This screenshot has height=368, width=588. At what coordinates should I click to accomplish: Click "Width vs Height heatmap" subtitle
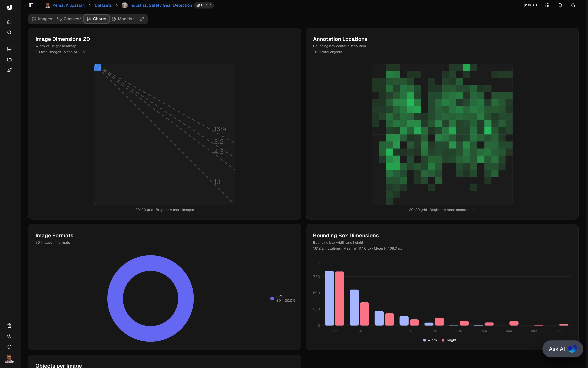point(56,46)
